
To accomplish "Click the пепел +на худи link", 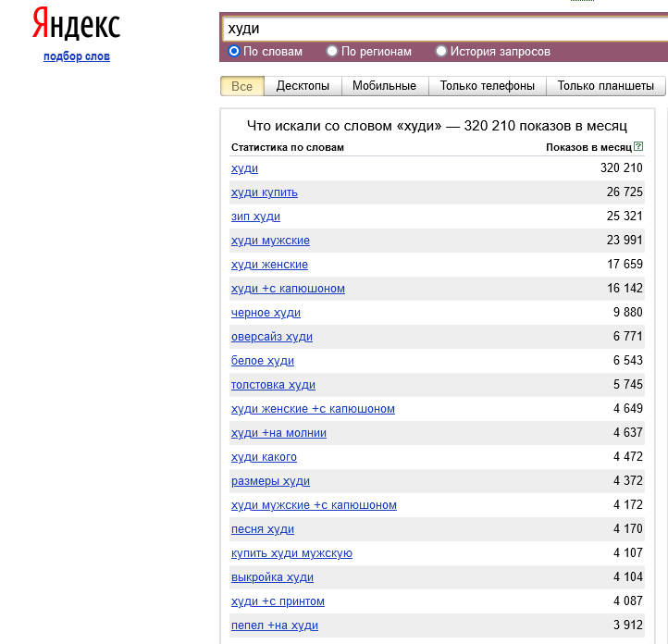I will pyautogui.click(x=275, y=625).
